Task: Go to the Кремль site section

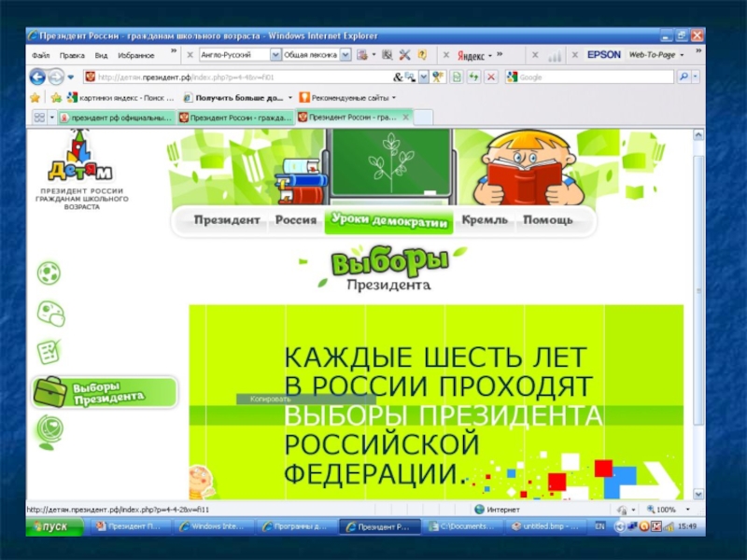Action: (x=486, y=220)
